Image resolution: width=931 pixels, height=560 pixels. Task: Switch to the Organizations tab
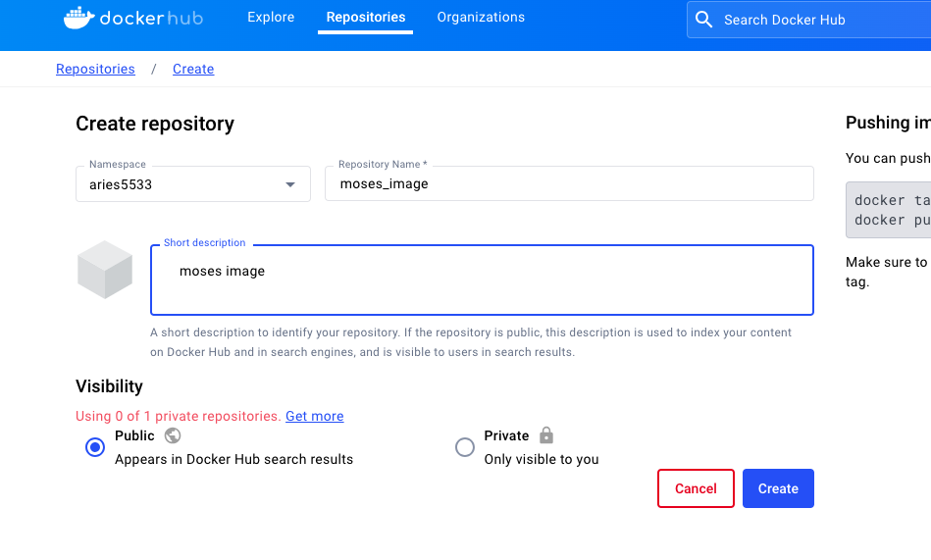(481, 18)
